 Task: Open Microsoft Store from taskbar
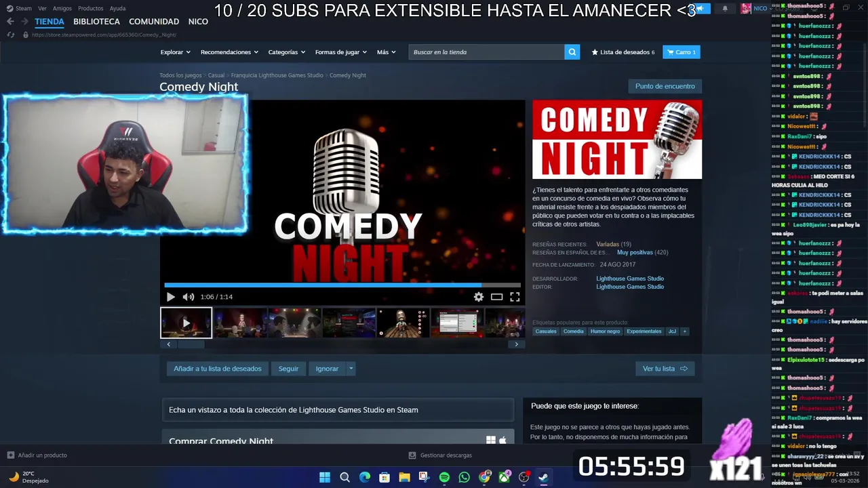[384, 477]
